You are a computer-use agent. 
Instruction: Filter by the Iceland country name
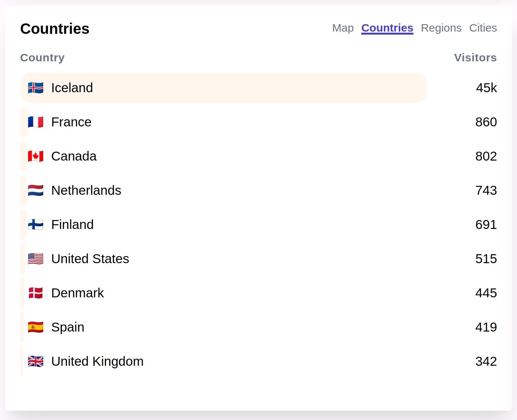pos(72,88)
